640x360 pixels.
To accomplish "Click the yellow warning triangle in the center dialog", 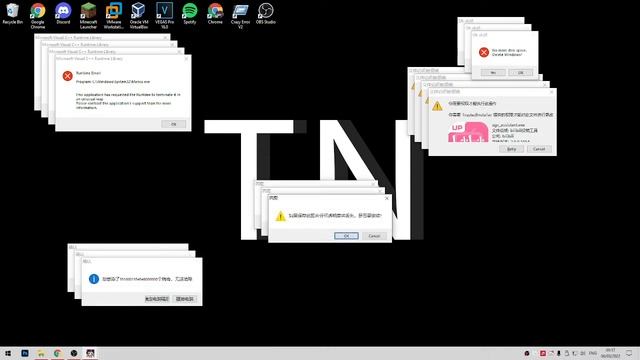I will tap(280, 216).
